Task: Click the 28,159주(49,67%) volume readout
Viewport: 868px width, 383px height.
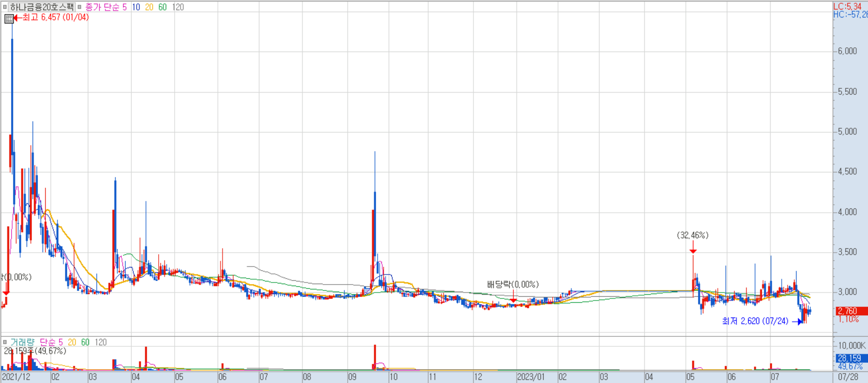Action: click(x=35, y=351)
